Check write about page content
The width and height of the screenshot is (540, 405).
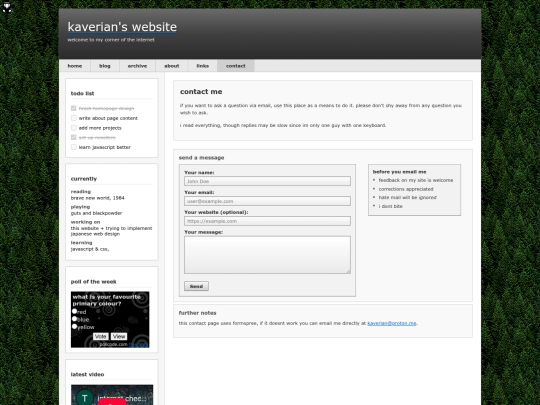pos(74,118)
